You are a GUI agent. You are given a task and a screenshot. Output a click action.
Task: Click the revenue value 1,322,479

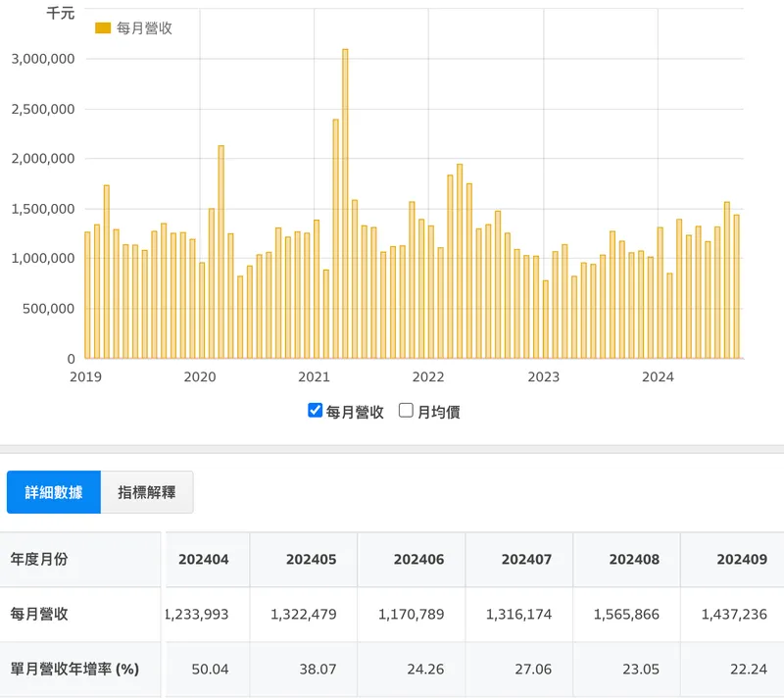coord(304,614)
